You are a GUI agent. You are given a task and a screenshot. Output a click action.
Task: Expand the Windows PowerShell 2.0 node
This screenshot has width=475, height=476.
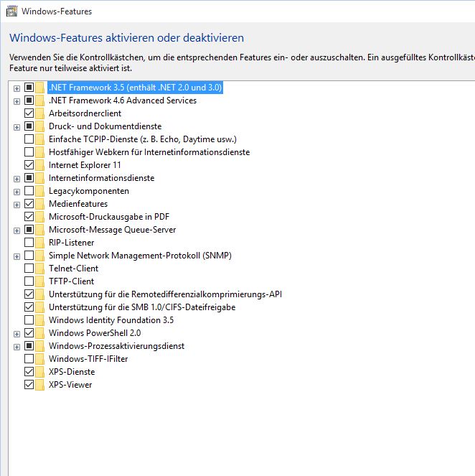[x=17, y=335]
